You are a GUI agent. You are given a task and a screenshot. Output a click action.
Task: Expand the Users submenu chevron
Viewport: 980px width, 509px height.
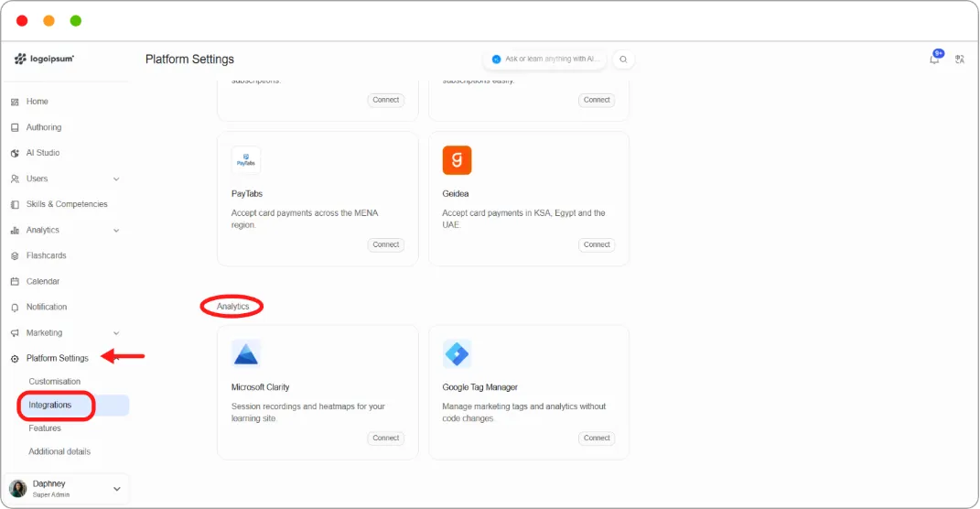pos(116,179)
